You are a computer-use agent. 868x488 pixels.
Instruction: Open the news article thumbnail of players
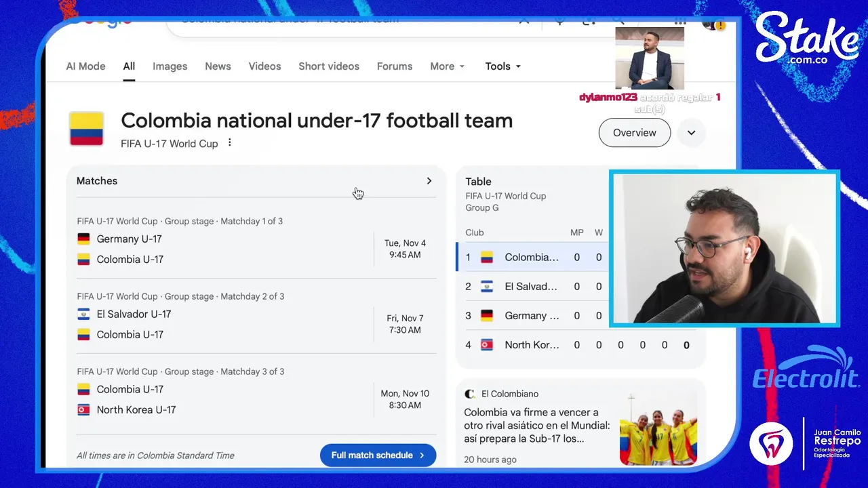[x=658, y=429]
